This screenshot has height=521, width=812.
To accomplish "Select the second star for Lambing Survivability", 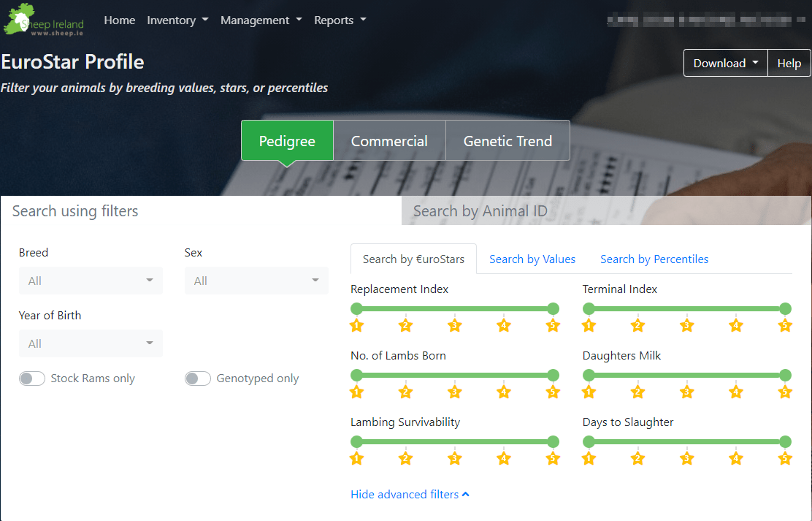I will [405, 458].
